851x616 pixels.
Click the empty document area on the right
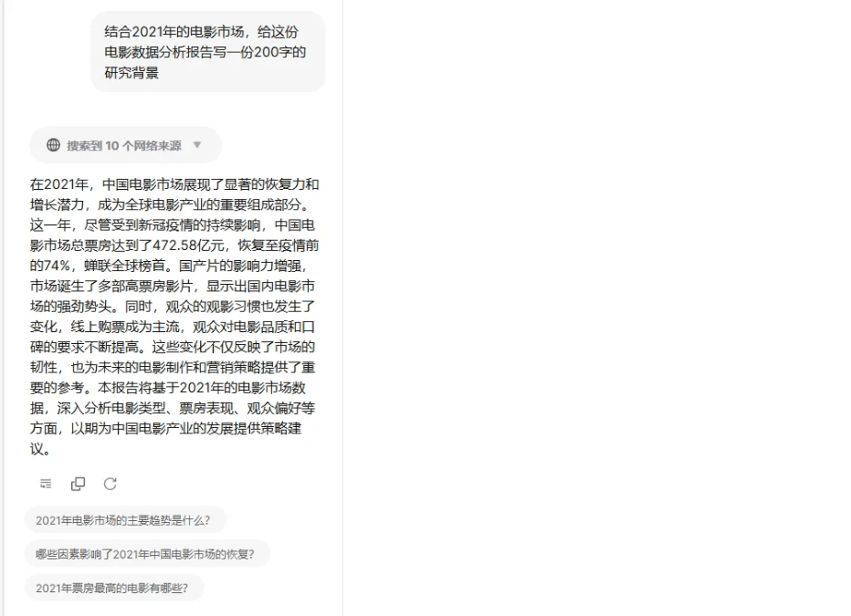(597, 308)
